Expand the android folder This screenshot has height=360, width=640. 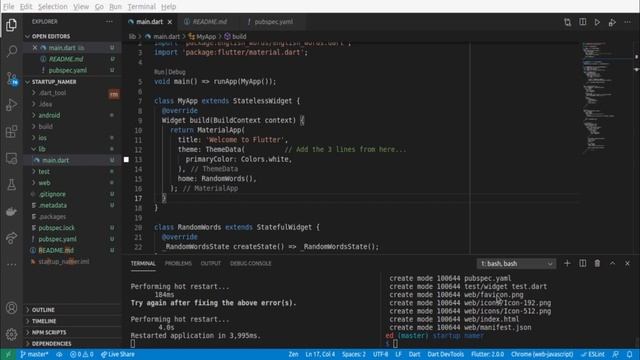click(49, 116)
